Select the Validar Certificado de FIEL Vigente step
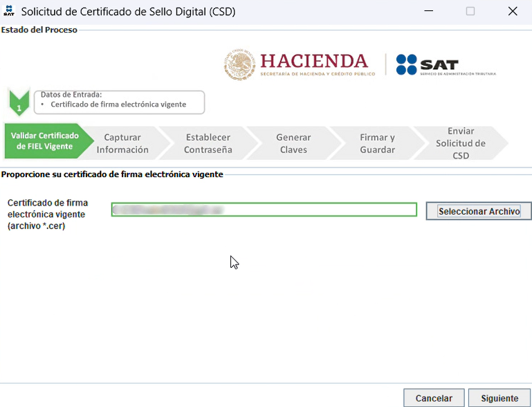532x407 pixels. [44, 143]
